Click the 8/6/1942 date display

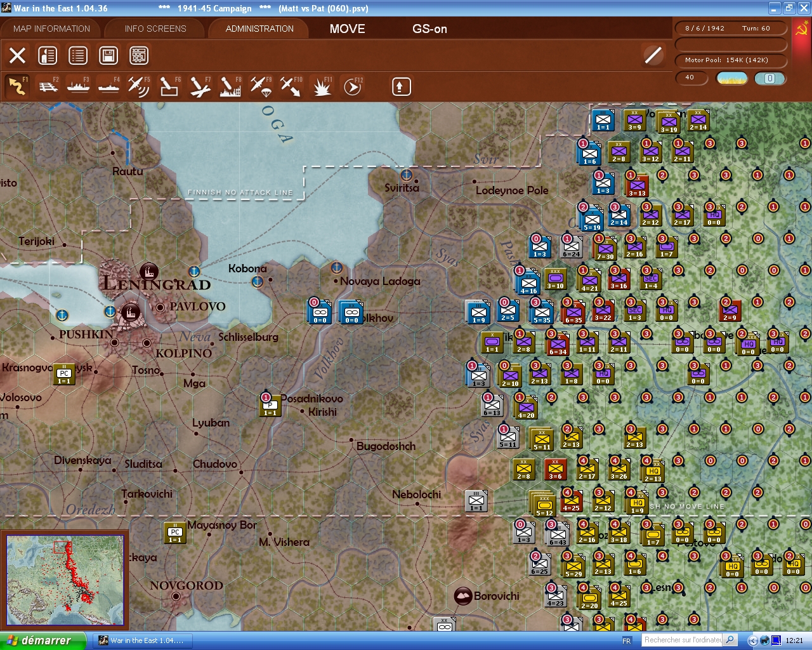705,29
